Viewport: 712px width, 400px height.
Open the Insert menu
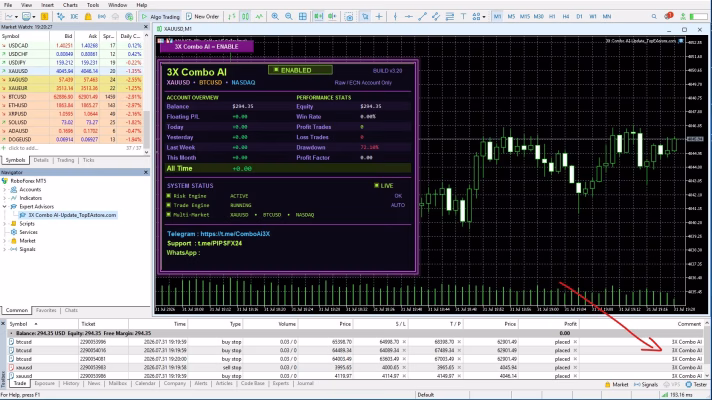[x=47, y=5]
